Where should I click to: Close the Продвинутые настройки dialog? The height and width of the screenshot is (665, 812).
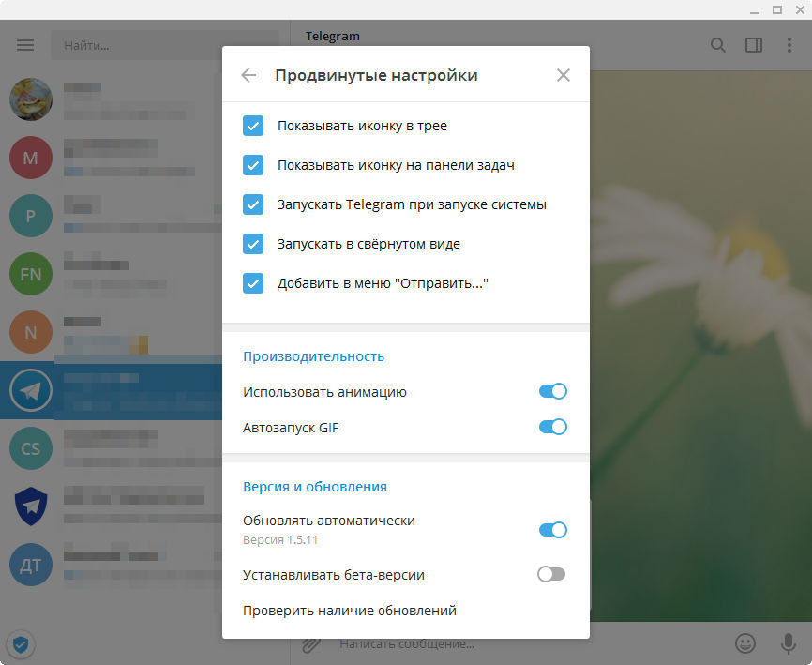pos(564,75)
